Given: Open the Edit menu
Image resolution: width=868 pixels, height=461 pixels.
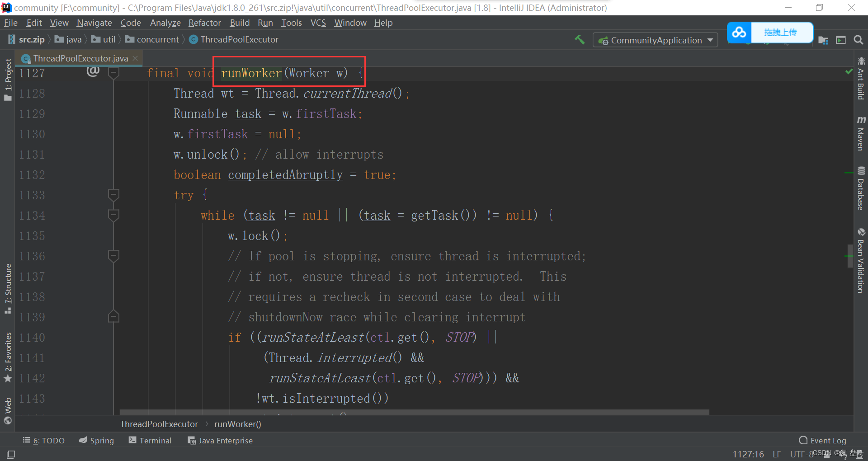Looking at the screenshot, I should pos(34,23).
